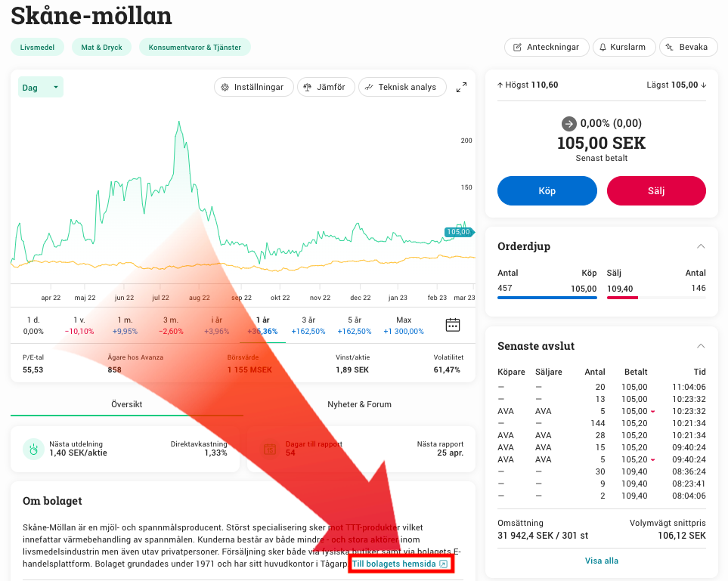
Task: Click the Livsmedel category tag
Action: tap(38, 47)
